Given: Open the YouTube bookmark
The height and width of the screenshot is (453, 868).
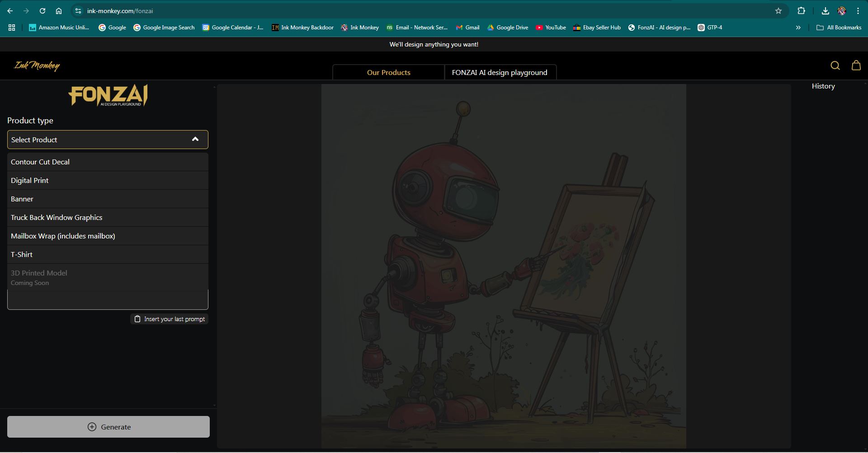Looking at the screenshot, I should (x=551, y=28).
